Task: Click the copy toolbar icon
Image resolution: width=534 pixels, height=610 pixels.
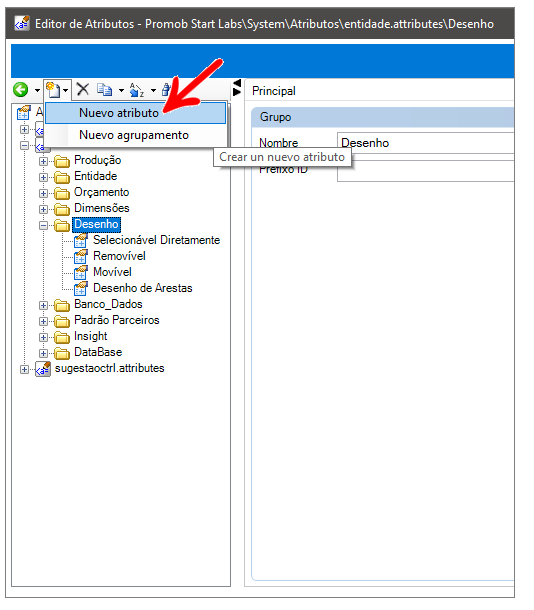Action: tap(105, 90)
